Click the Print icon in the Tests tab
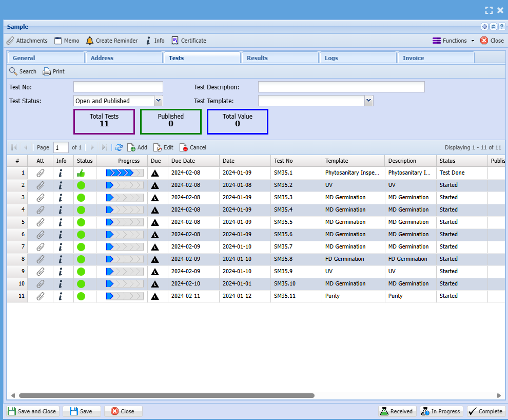Image resolution: width=508 pixels, height=420 pixels. pos(47,71)
